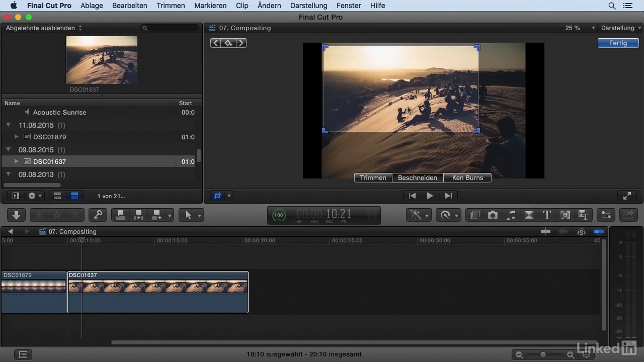644x362 pixels.
Task: Jump to previous edit point
Action: 412,196
